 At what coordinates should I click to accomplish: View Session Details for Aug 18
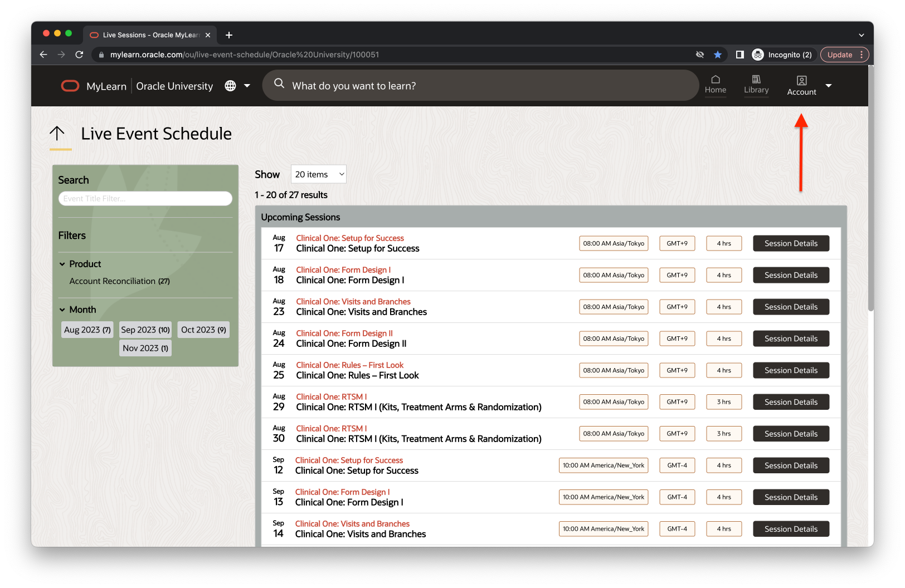[x=791, y=275]
